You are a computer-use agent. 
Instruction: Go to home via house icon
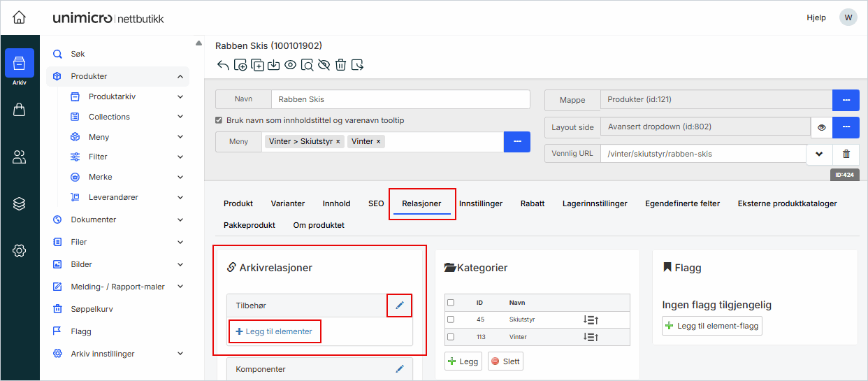pos(20,17)
